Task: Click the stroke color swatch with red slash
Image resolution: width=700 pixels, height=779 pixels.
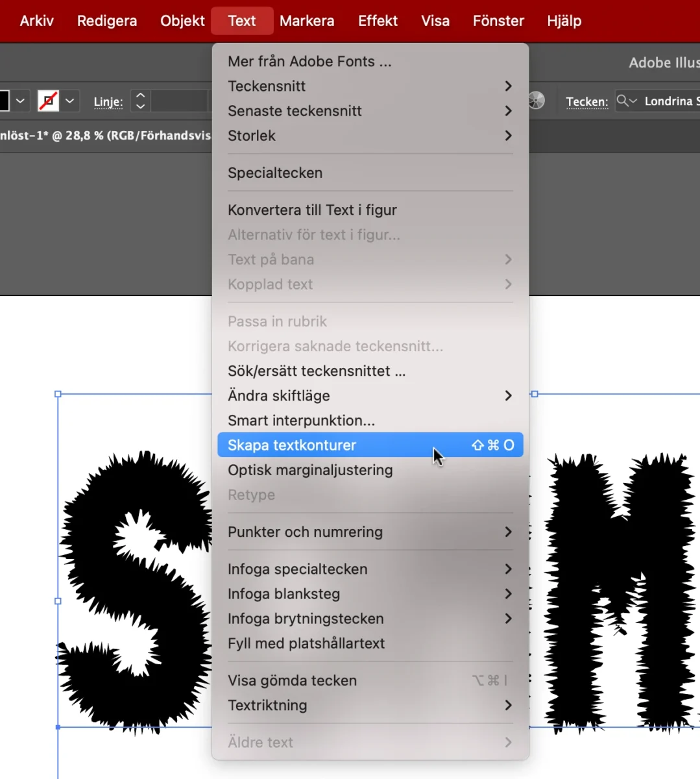Action: pyautogui.click(x=48, y=101)
